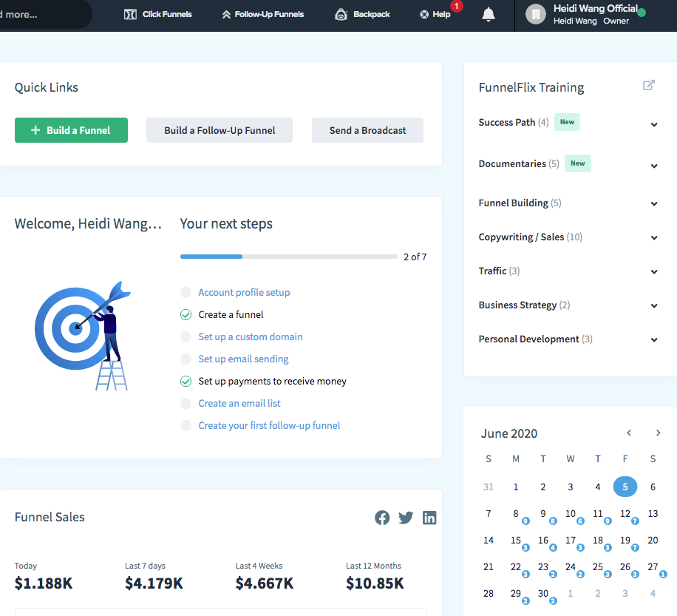The height and width of the screenshot is (616, 677).
Task: Open the Backpack menu
Action: [x=362, y=15]
